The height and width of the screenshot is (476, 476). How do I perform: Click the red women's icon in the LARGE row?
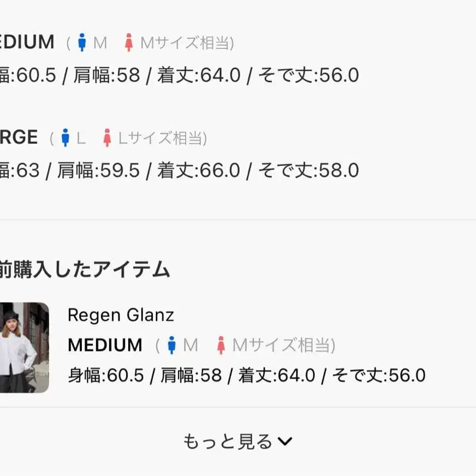tap(108, 138)
